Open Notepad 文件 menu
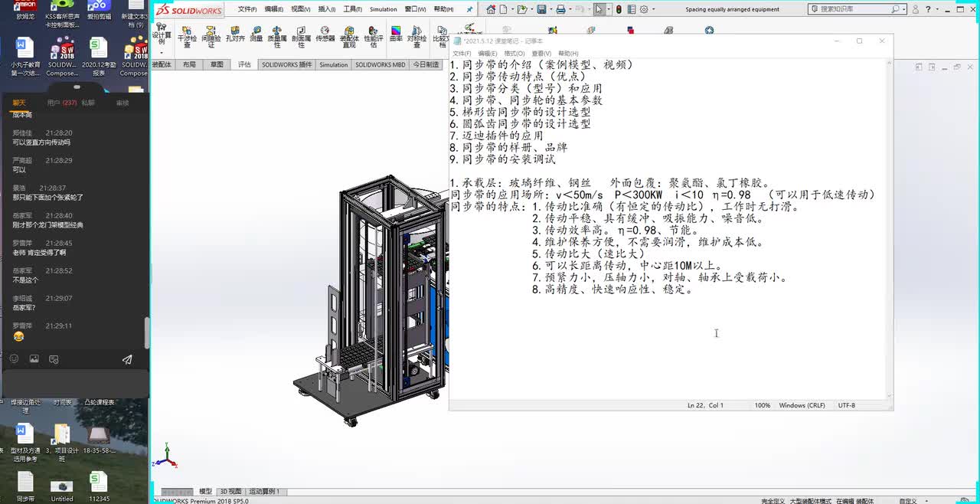This screenshot has width=980, height=504. pos(462,54)
